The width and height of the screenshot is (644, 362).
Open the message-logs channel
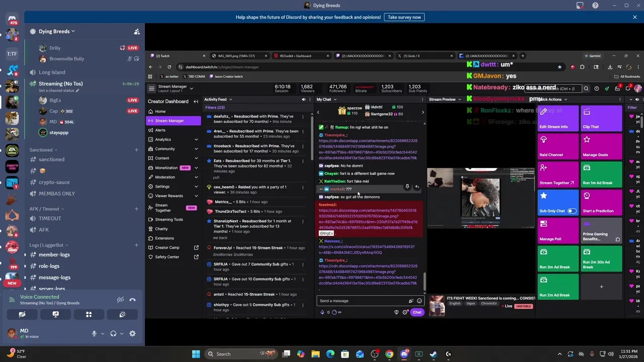coord(54,278)
